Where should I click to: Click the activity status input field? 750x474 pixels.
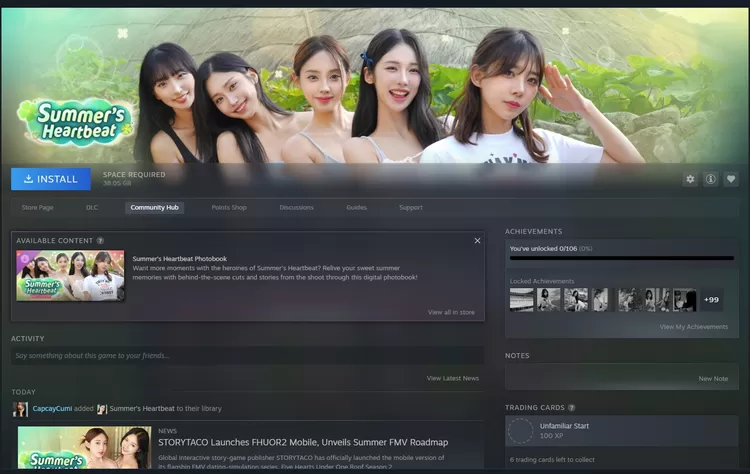[x=247, y=356]
